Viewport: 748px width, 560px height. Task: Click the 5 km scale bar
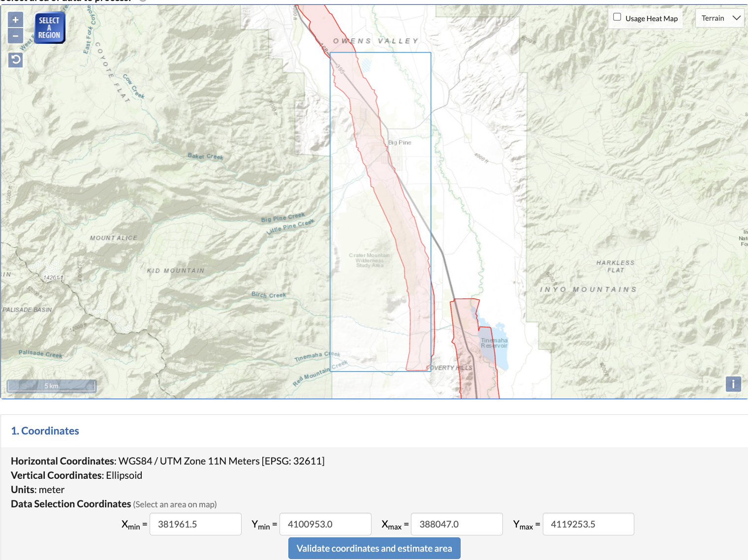pyautogui.click(x=51, y=385)
